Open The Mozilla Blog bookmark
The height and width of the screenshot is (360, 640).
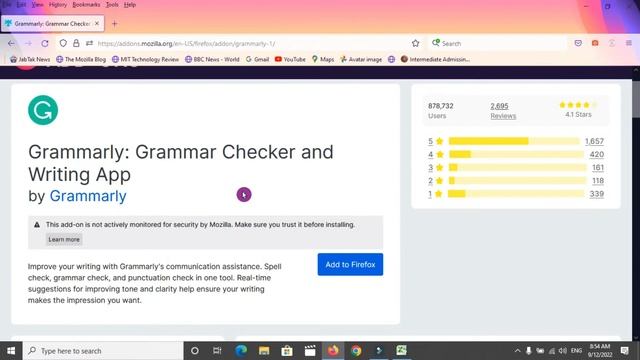click(x=81, y=59)
